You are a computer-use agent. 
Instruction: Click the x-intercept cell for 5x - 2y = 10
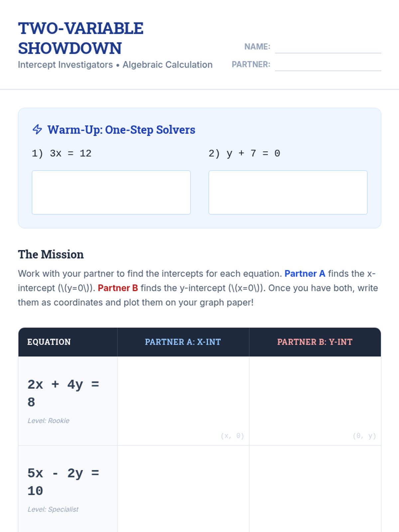[x=183, y=489]
